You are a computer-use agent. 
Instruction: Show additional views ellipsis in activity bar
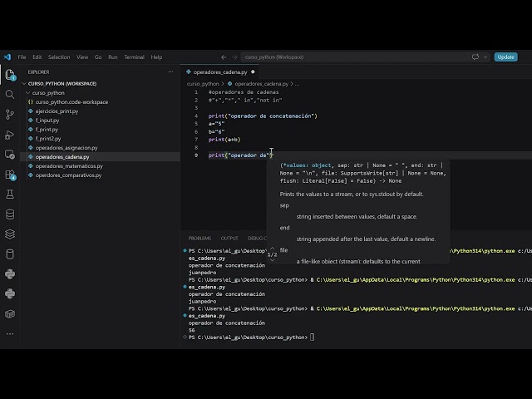(x=10, y=334)
